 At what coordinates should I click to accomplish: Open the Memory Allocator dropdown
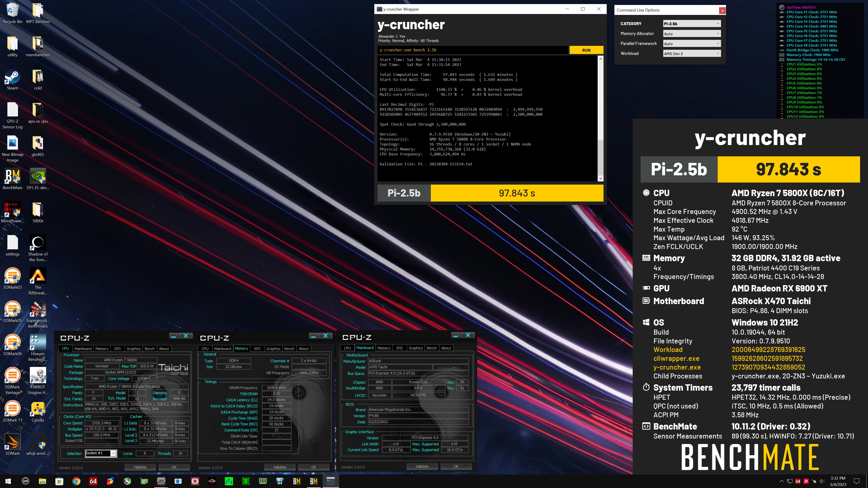[692, 34]
